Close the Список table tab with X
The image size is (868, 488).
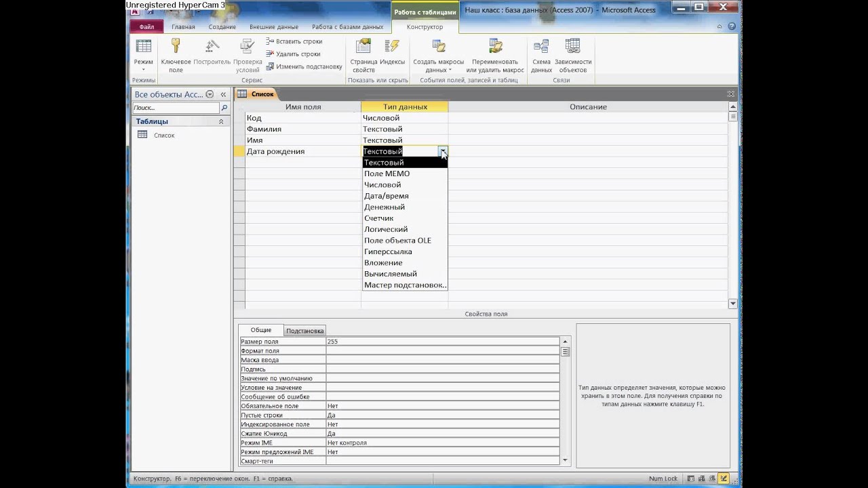coord(731,94)
